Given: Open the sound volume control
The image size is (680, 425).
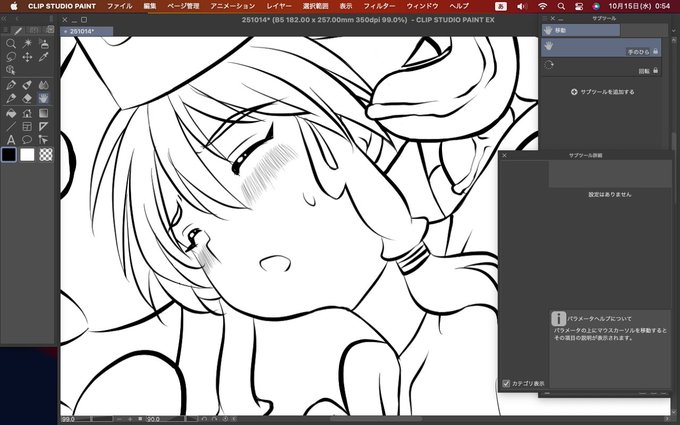Looking at the screenshot, I should [522, 6].
